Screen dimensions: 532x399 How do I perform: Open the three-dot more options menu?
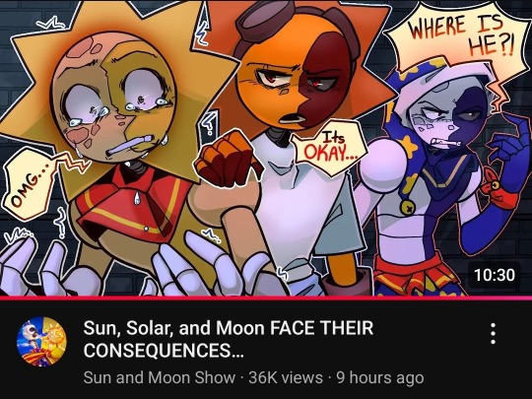click(x=493, y=334)
